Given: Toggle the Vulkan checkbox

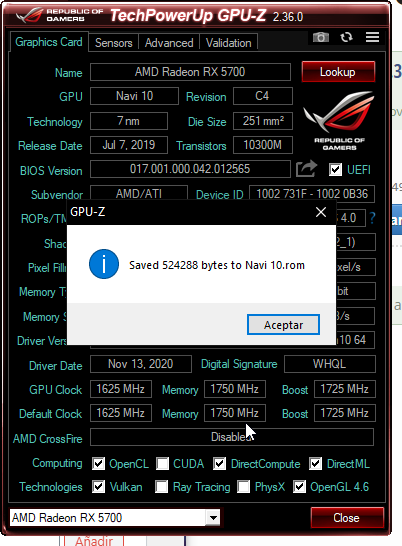Looking at the screenshot, I should pos(98,486).
